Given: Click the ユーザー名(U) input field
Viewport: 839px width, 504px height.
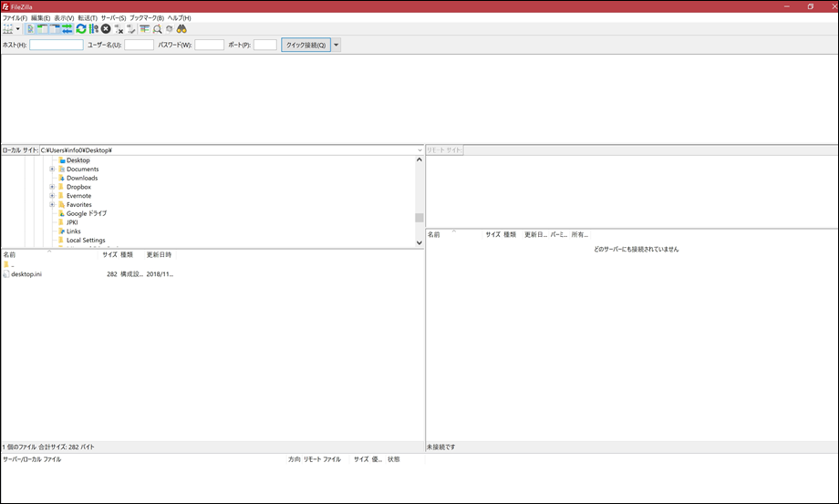Looking at the screenshot, I should click(x=140, y=45).
